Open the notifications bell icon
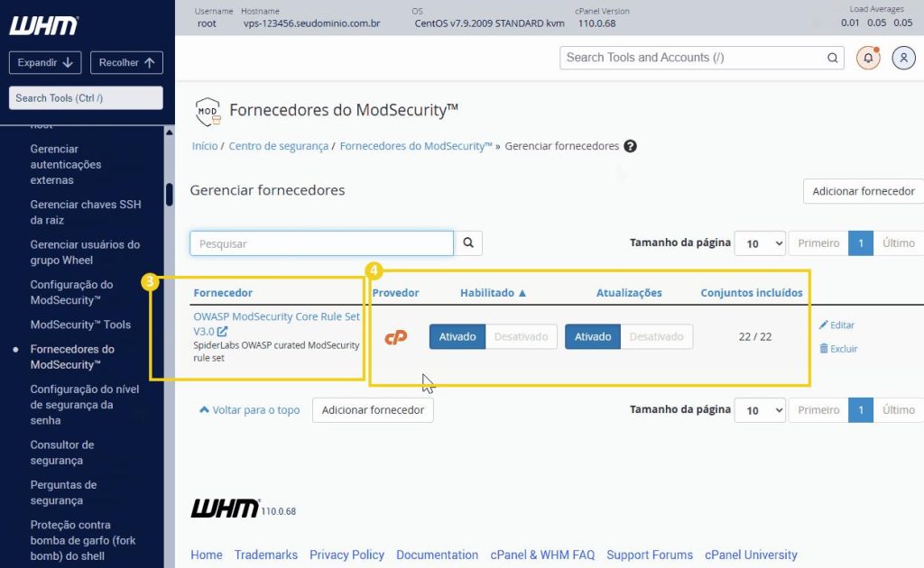 tap(868, 58)
